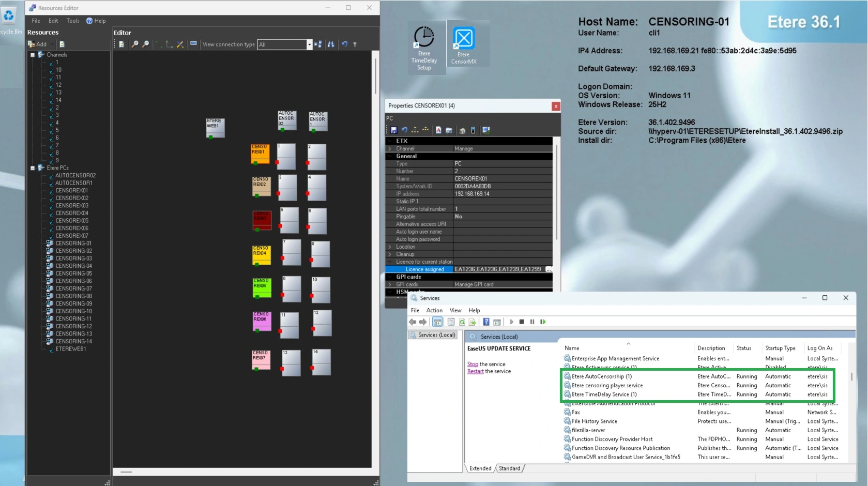Select the Etere TimeDelay Service (1) row

[x=701, y=394]
